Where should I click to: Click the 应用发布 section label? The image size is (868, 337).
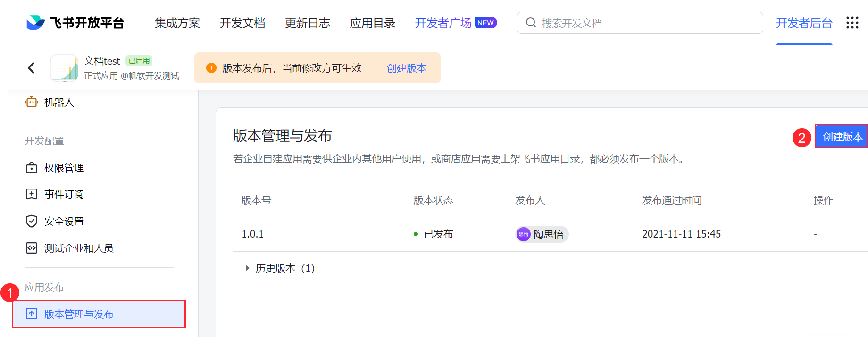tap(44, 288)
